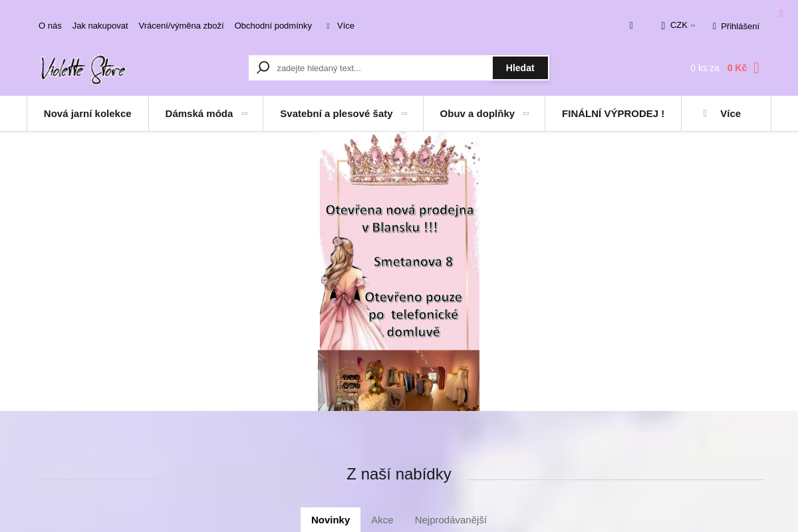The image size is (798, 532).
Task: Switch to the Nejprodávanější tab
Action: coord(451,519)
